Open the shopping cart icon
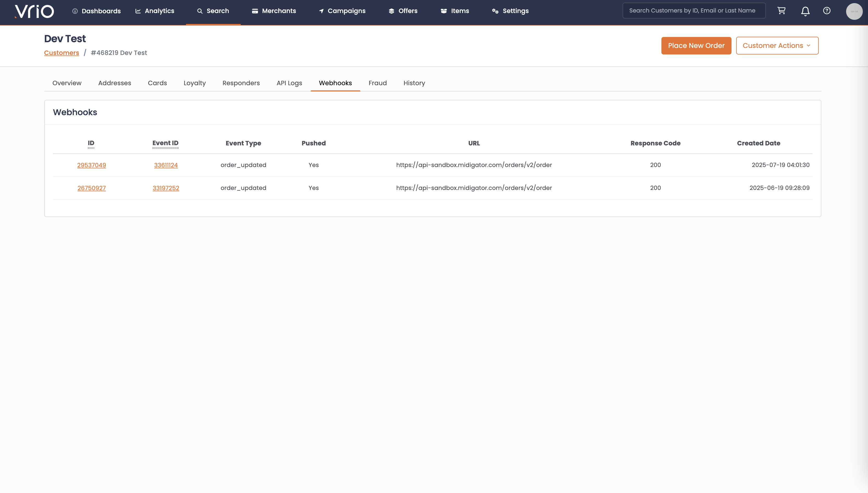 pos(781,11)
